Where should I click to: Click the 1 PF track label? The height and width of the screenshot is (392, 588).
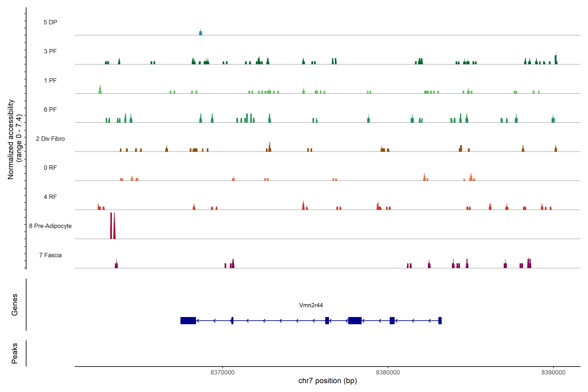(50, 81)
